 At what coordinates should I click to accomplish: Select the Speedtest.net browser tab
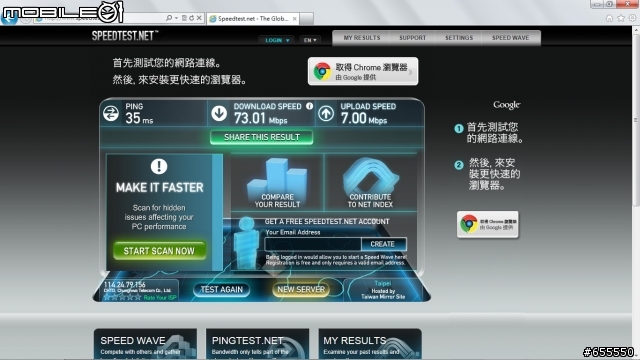(x=253, y=19)
